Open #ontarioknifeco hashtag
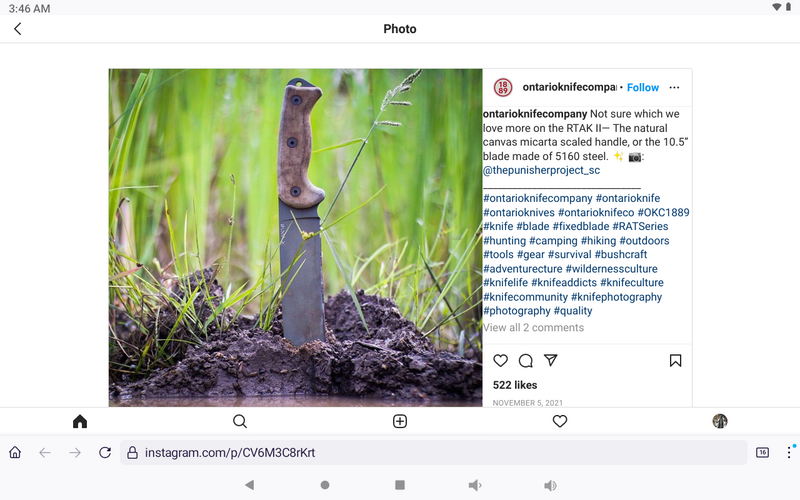Screen dimensions: 800x500 tap(596, 213)
